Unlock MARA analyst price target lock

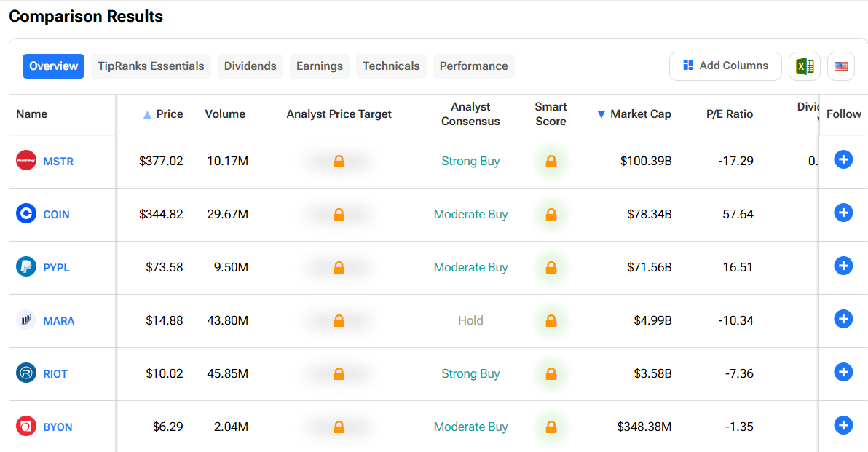pyautogui.click(x=339, y=320)
